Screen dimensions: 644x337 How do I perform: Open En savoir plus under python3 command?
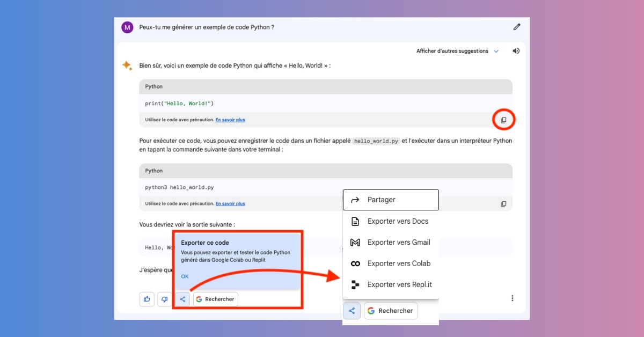point(230,203)
